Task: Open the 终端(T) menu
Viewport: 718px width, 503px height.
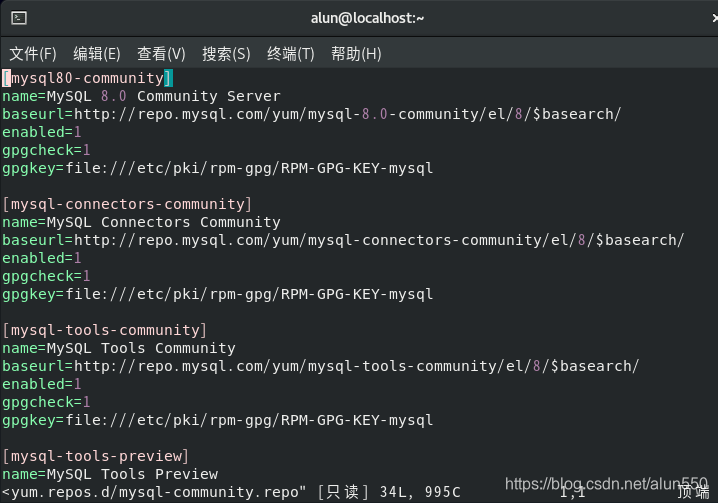Action: pos(291,54)
